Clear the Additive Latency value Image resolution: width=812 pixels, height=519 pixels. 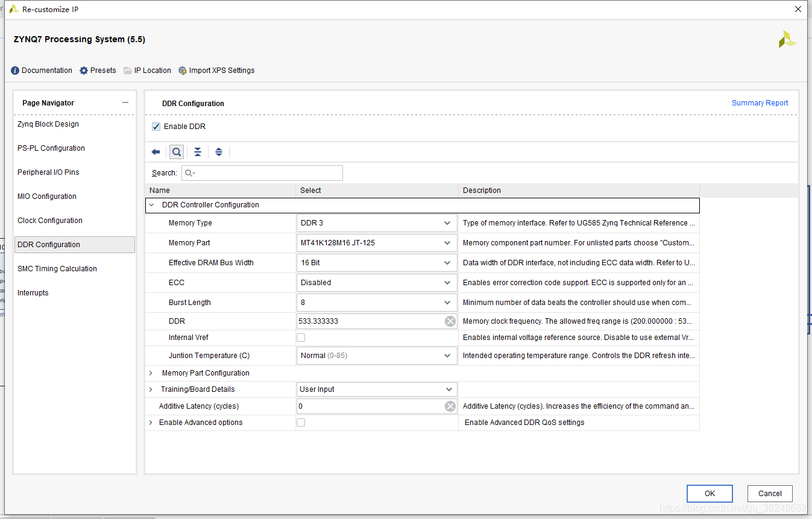[x=450, y=406]
